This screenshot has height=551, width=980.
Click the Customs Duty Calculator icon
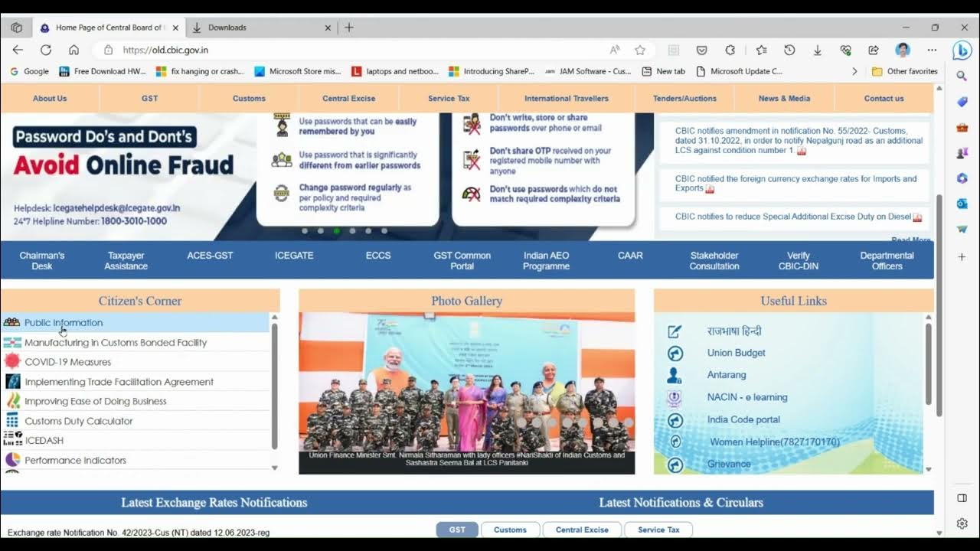12,421
